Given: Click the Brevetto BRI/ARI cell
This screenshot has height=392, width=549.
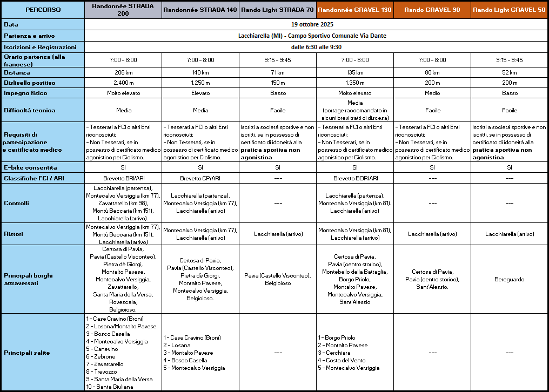Looking at the screenshot, I should (x=123, y=178).
